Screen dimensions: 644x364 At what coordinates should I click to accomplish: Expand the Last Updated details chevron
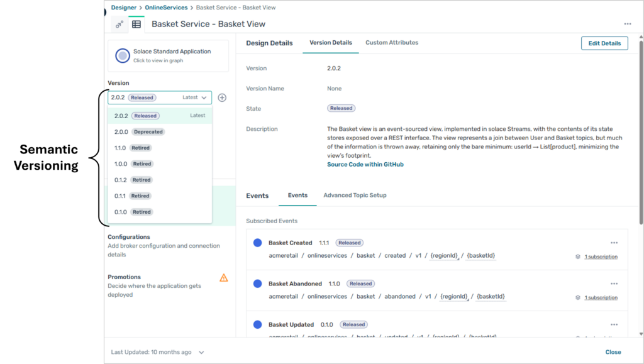pyautogui.click(x=201, y=353)
